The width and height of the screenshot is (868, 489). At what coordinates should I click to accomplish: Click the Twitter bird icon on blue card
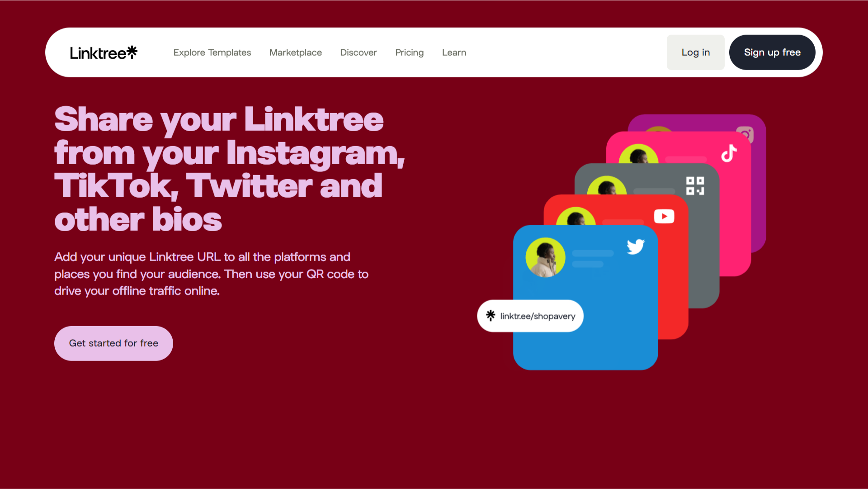[x=636, y=247]
